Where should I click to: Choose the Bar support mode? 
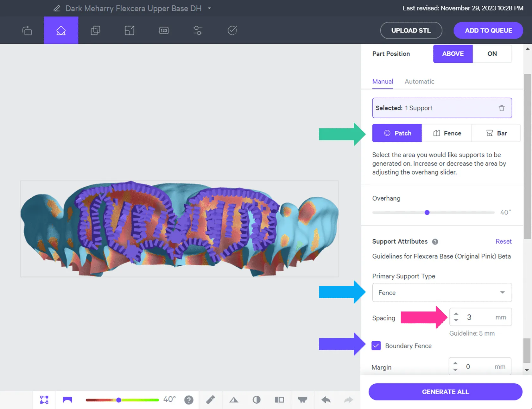point(496,133)
